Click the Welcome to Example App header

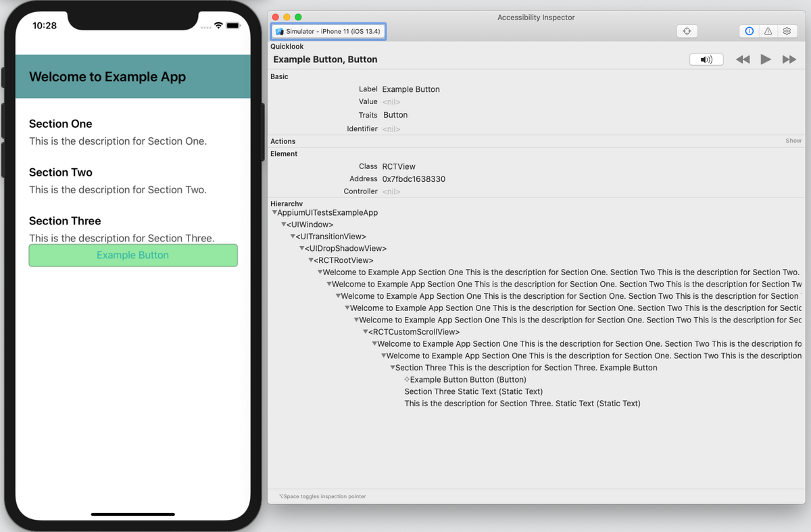(x=107, y=76)
